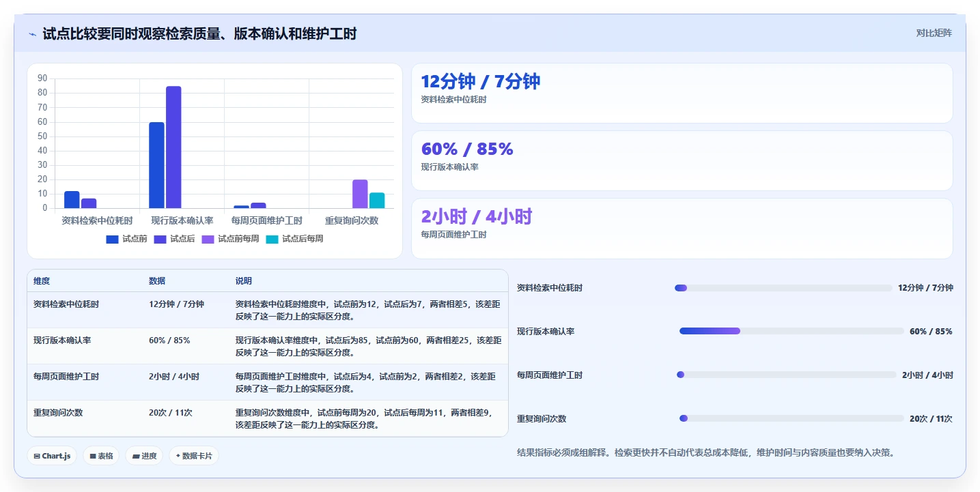Click the 60% / 85% data card
Screen dimensions: 980x492
point(682,161)
